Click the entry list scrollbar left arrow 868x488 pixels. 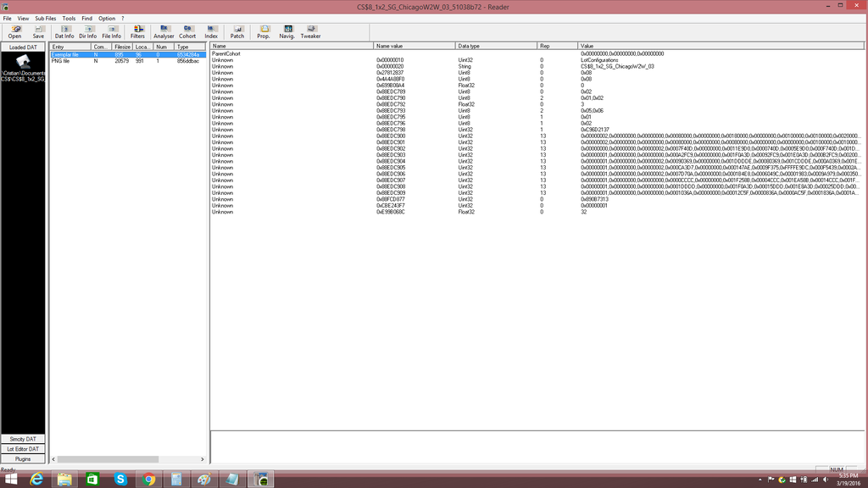(x=53, y=459)
